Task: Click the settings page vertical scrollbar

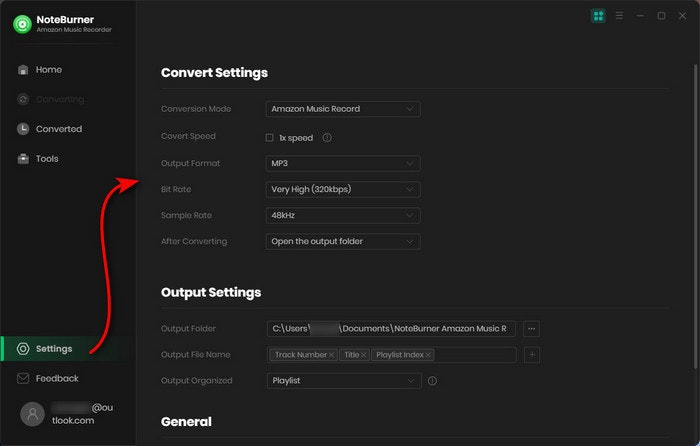Action: click(x=695, y=217)
